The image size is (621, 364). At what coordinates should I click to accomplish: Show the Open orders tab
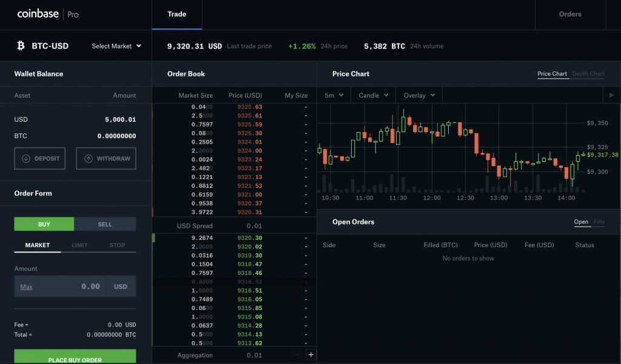click(x=581, y=222)
